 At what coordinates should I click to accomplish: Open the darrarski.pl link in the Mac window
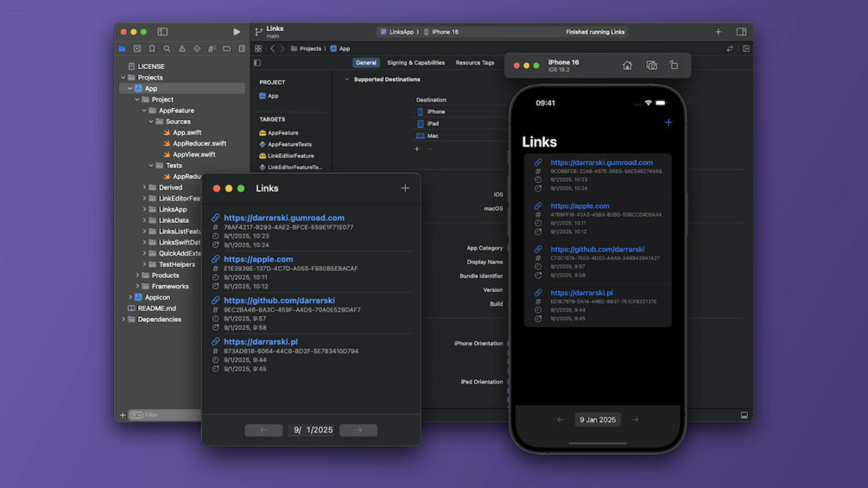(261, 342)
